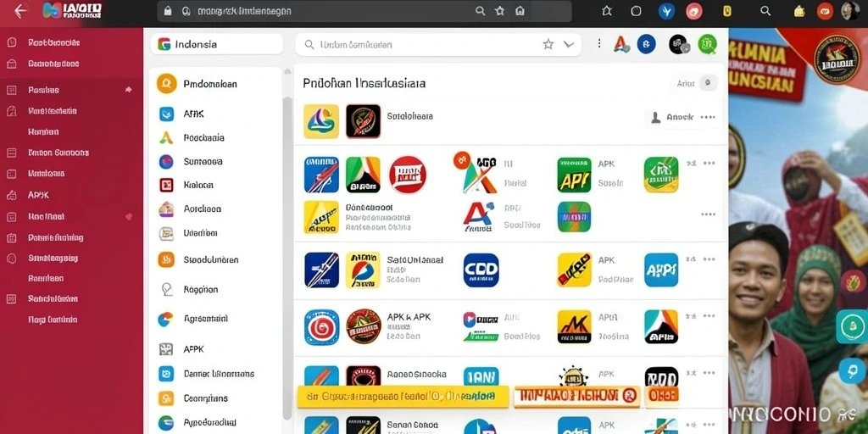Viewport: 868px width, 434px height.
Task: Click the APK & APK app title text
Action: (x=409, y=317)
